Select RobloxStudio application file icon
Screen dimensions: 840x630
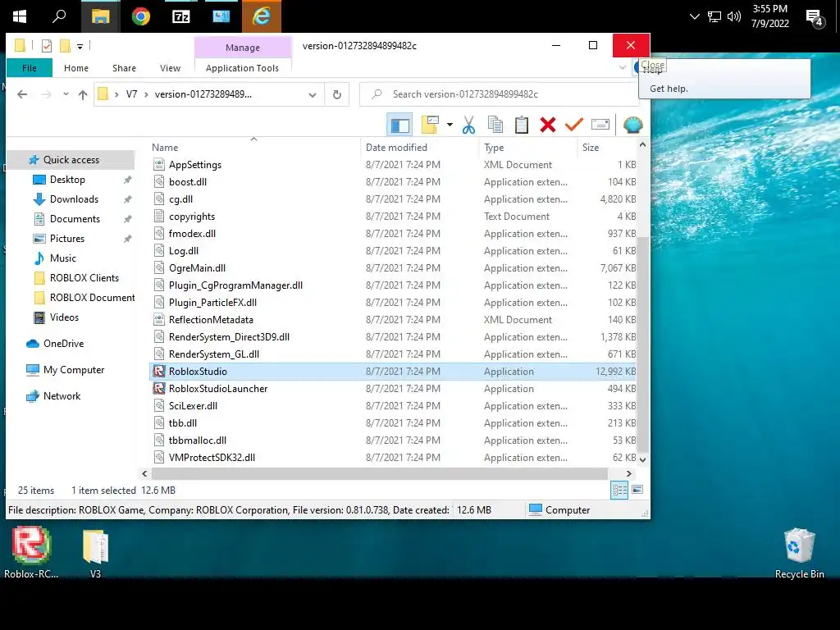point(158,372)
